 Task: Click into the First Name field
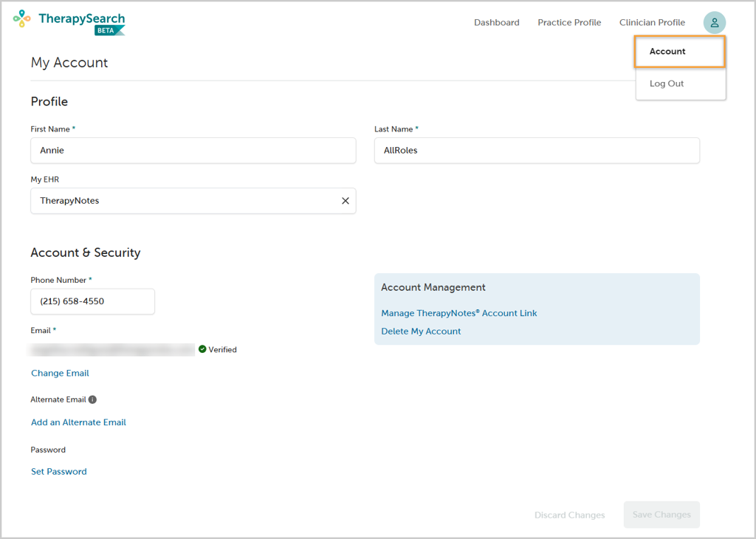(193, 151)
